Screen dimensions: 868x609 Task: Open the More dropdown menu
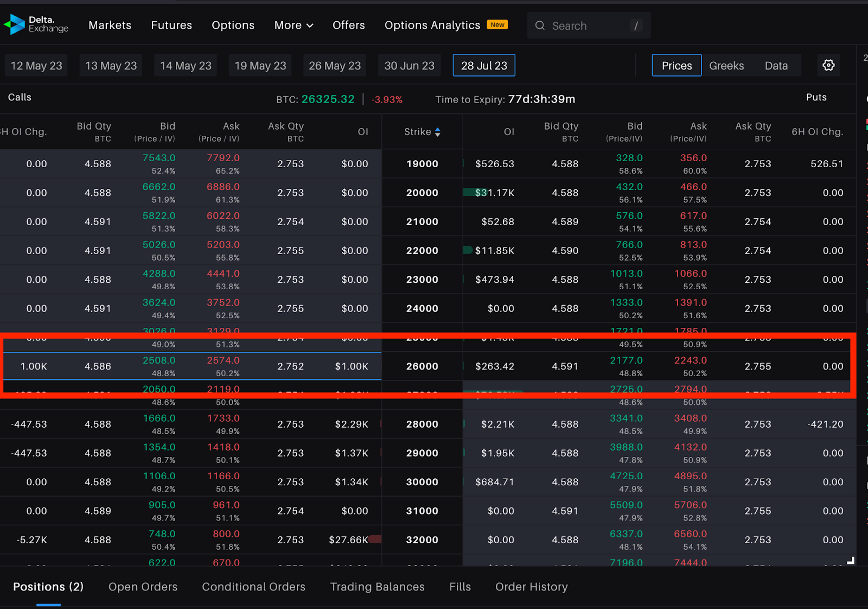point(293,25)
